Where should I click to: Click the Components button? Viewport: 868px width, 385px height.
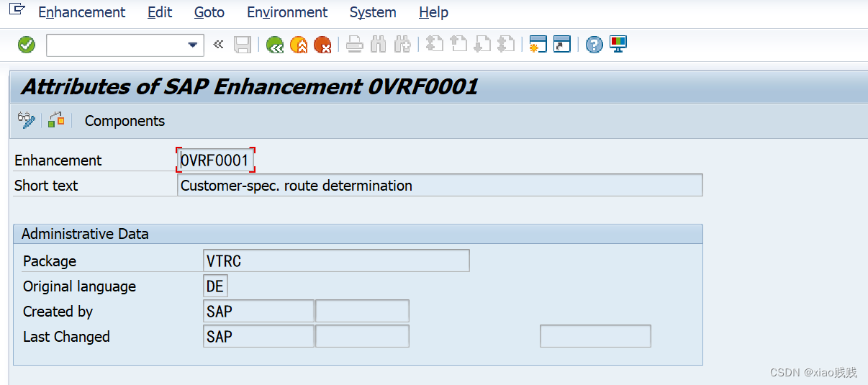coord(125,121)
